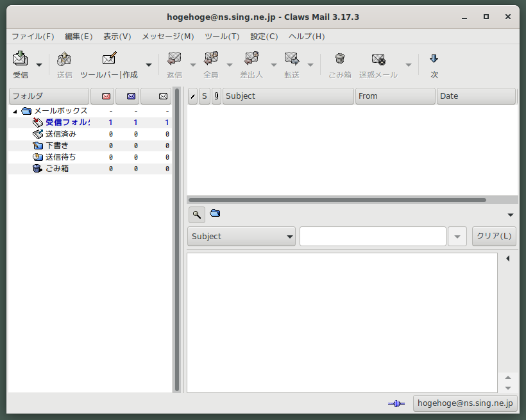Open the Subject search type combo box

tap(242, 237)
